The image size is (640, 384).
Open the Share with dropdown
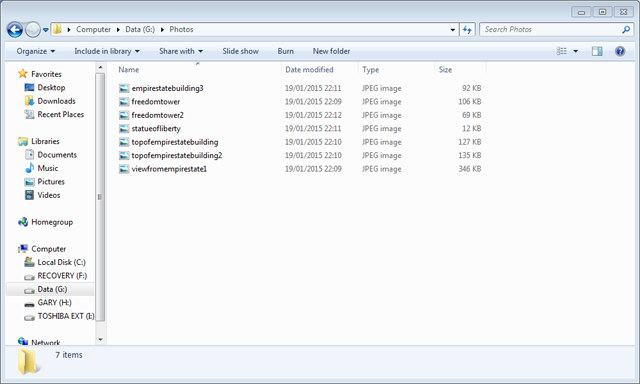(x=181, y=51)
